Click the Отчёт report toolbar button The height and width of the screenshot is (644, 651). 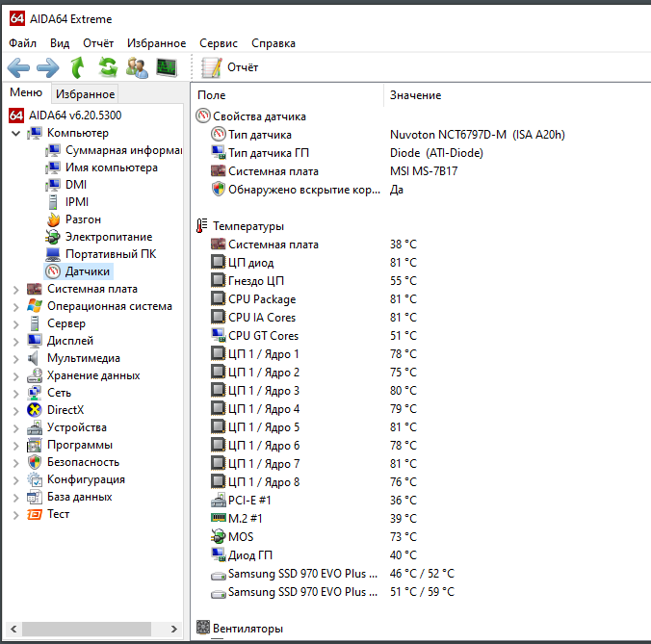[229, 67]
